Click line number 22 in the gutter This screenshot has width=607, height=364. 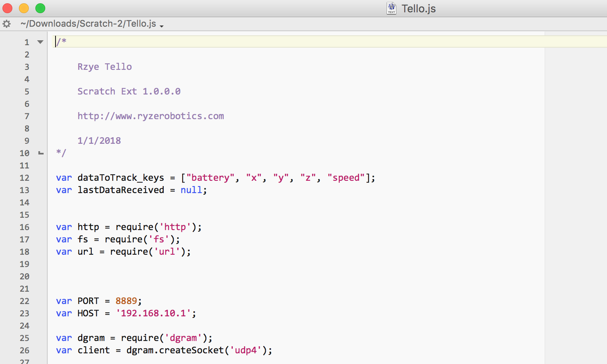coord(25,301)
